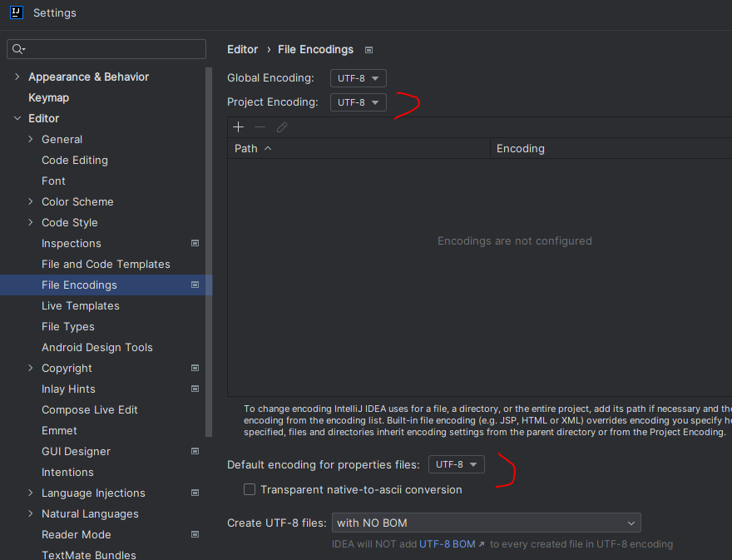Open TextMate Bundles settings page

[x=89, y=555]
